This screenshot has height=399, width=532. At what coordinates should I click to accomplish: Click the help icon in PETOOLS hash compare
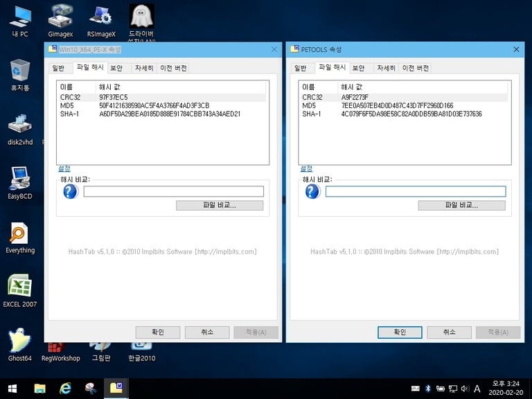point(312,192)
